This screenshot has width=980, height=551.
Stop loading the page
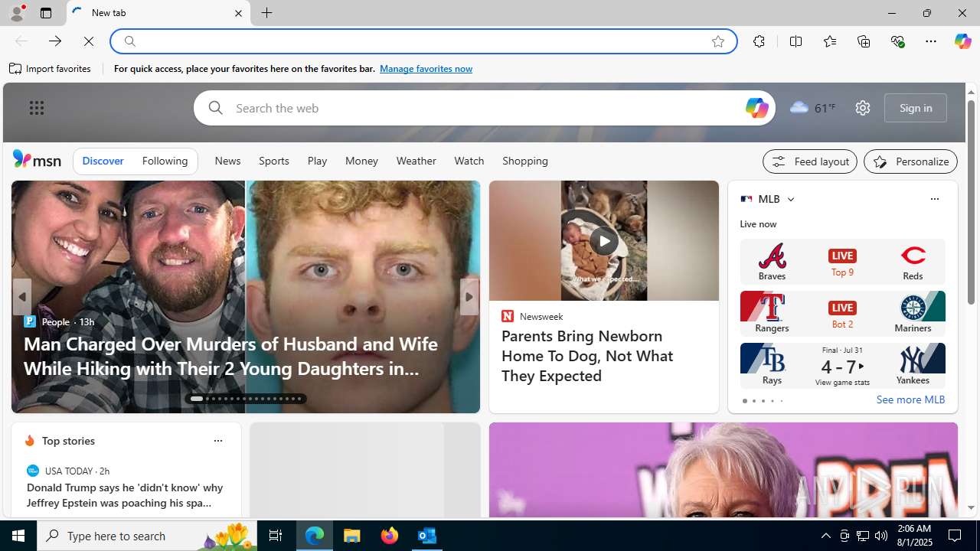tap(89, 41)
